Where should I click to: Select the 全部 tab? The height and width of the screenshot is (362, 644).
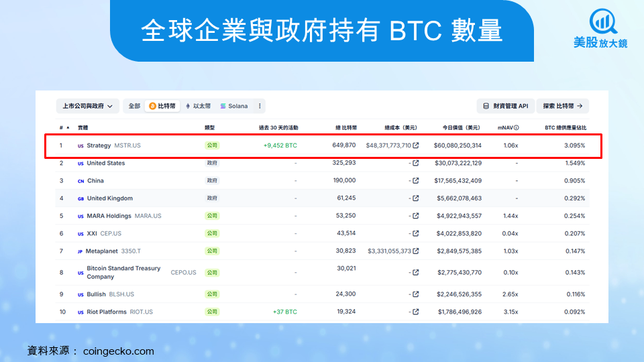[134, 106]
